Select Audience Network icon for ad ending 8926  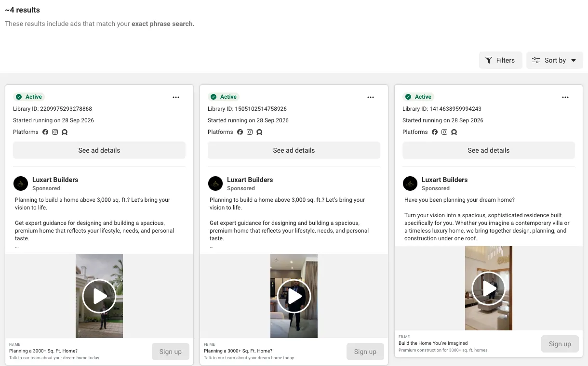click(259, 132)
